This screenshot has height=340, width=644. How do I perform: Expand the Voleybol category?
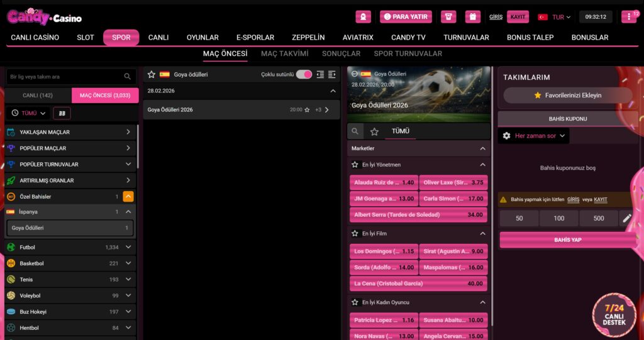pyautogui.click(x=128, y=295)
